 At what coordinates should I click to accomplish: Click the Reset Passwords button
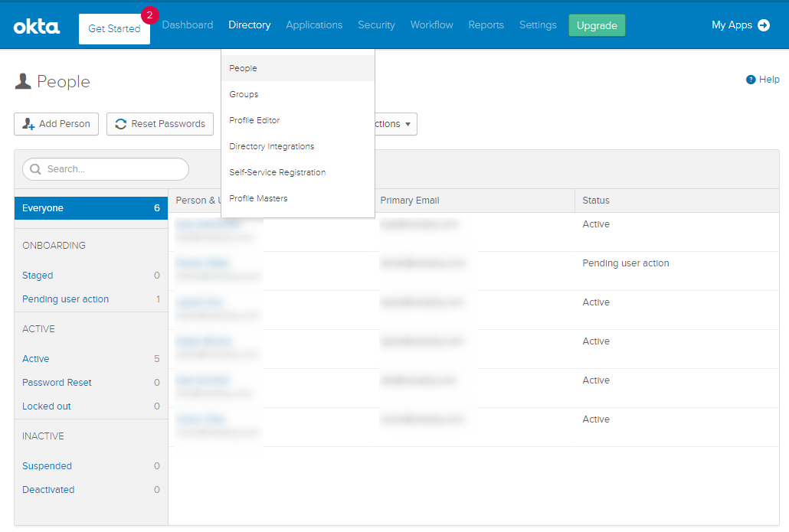click(x=160, y=124)
